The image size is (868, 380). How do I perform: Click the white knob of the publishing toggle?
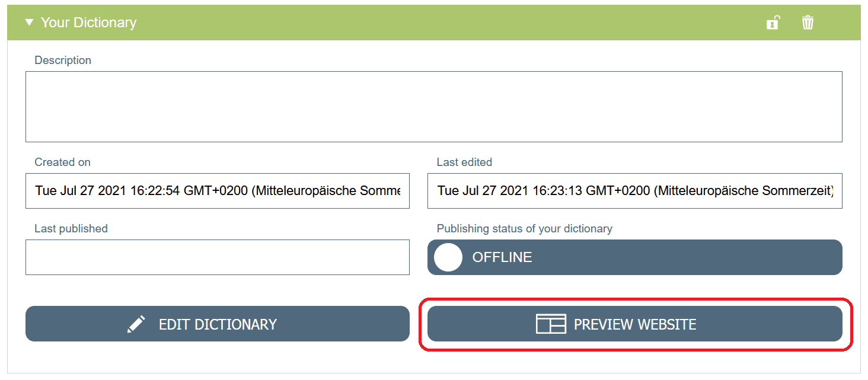448,257
